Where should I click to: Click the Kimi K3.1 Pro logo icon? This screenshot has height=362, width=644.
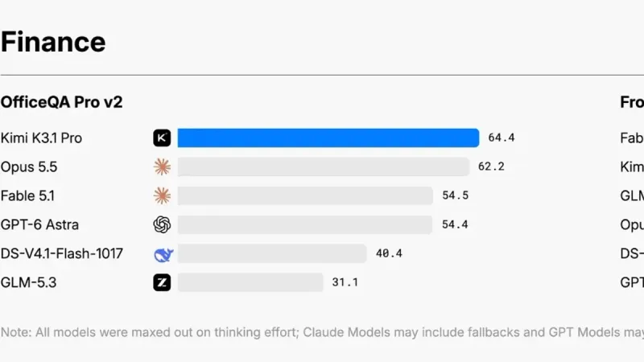162,138
